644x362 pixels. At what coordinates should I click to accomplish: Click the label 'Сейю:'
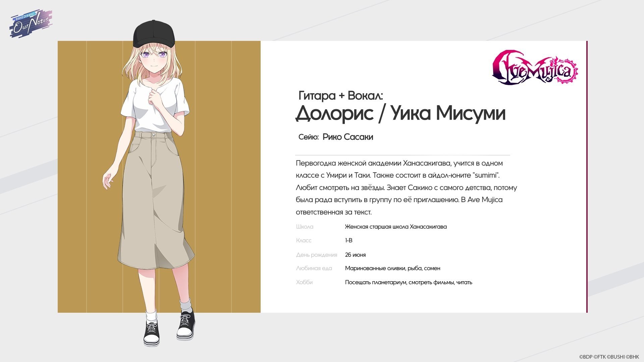pos(308,137)
